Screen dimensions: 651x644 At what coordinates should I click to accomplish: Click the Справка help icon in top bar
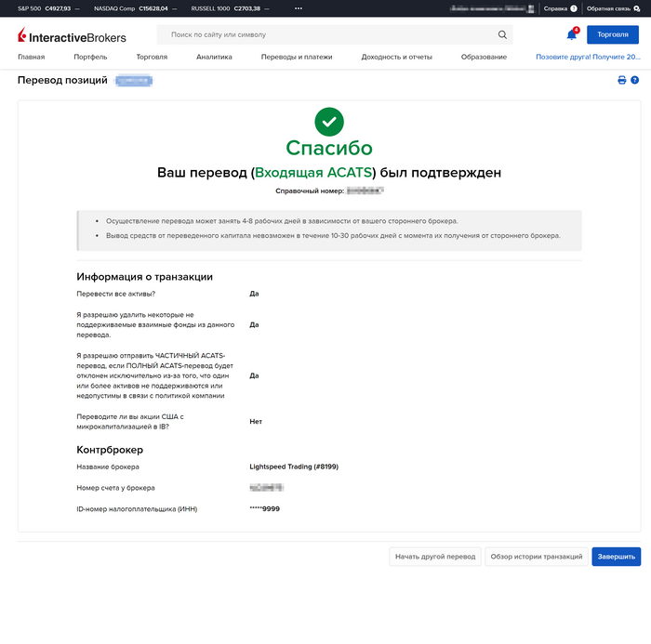pos(573,8)
